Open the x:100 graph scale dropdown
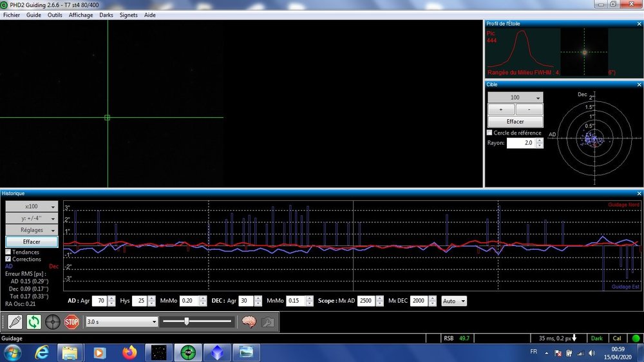 pos(32,206)
